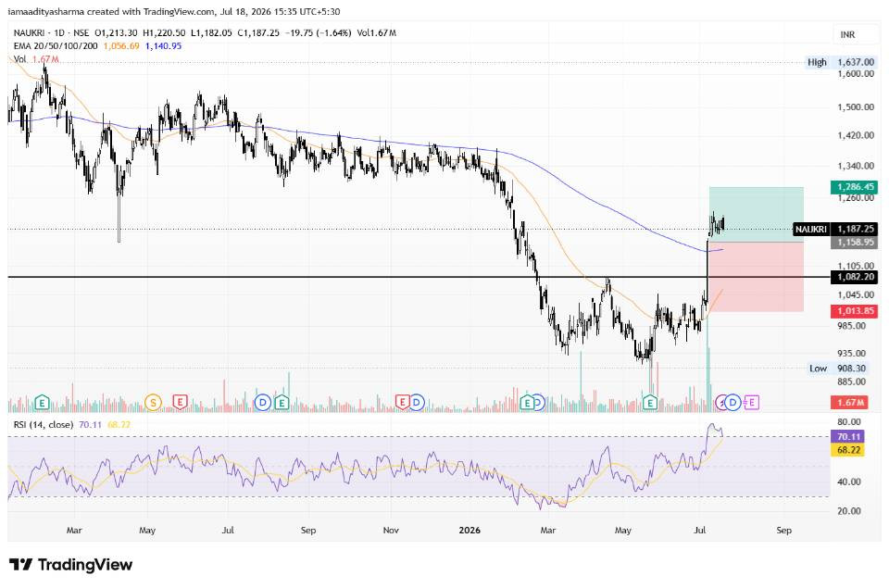The height and width of the screenshot is (588, 889).
Task: Click the red 1,013.85 stop price label
Action: (x=855, y=311)
